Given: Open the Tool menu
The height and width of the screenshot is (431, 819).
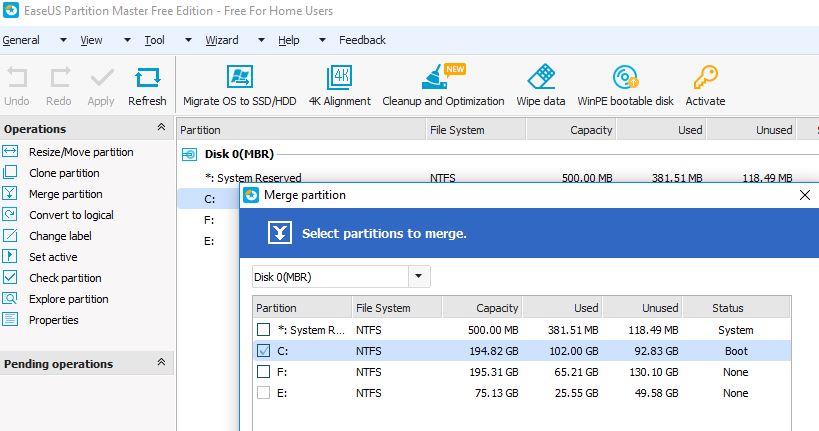Looking at the screenshot, I should click(x=155, y=40).
